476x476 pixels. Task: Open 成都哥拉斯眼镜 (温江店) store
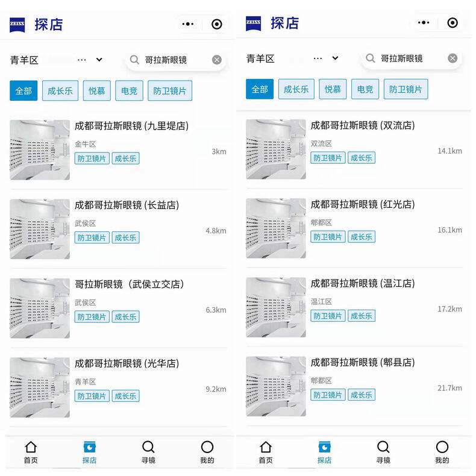tap(363, 283)
